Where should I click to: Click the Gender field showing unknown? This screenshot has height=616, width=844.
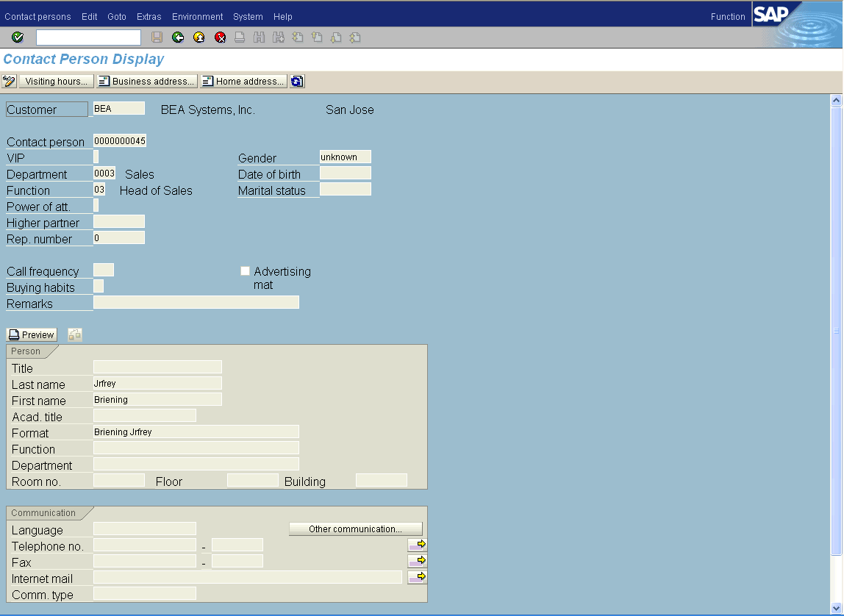pos(345,157)
